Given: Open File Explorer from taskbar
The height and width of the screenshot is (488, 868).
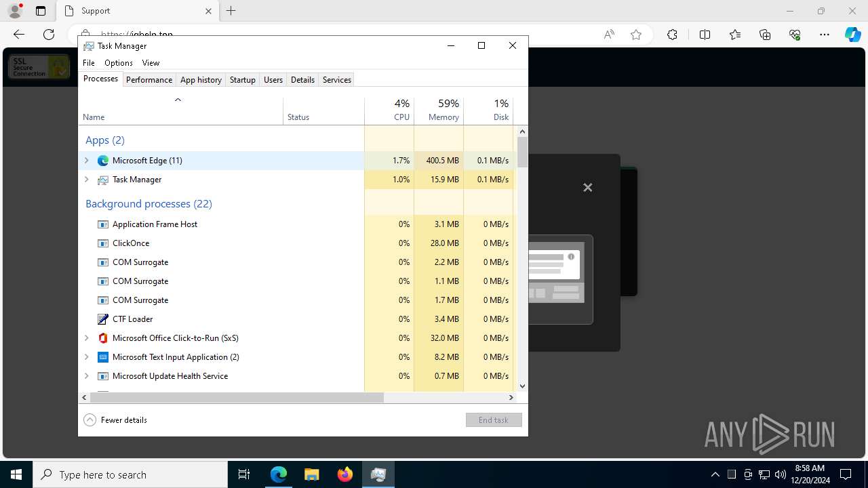Looking at the screenshot, I should pyautogui.click(x=312, y=474).
